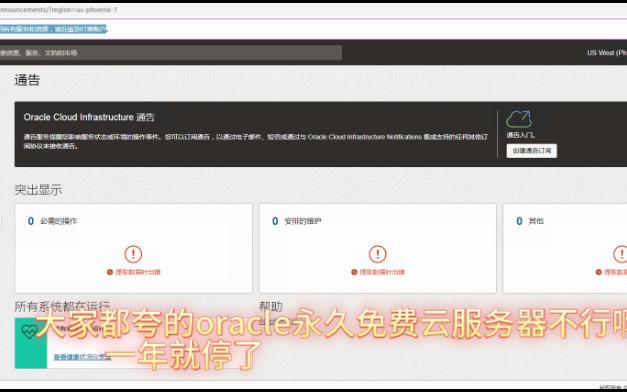Click the 0 count next to 必需的操作
This screenshot has width=627, height=392.
(x=31, y=221)
